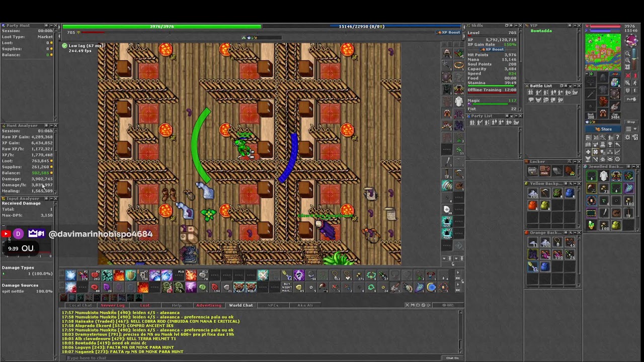Click the Stop button near minimap
644x362 pixels.
[631, 122]
